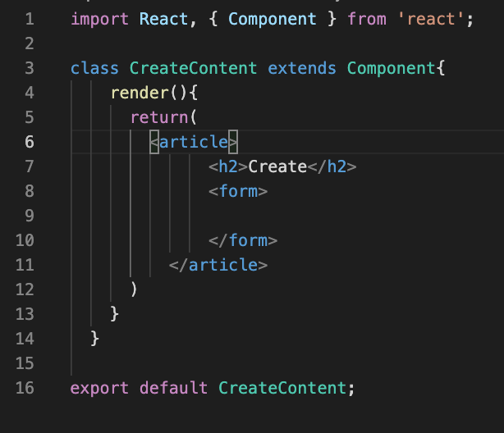504x433 pixels.
Task: Click 'React' identifier on line 1
Action: coord(164,19)
